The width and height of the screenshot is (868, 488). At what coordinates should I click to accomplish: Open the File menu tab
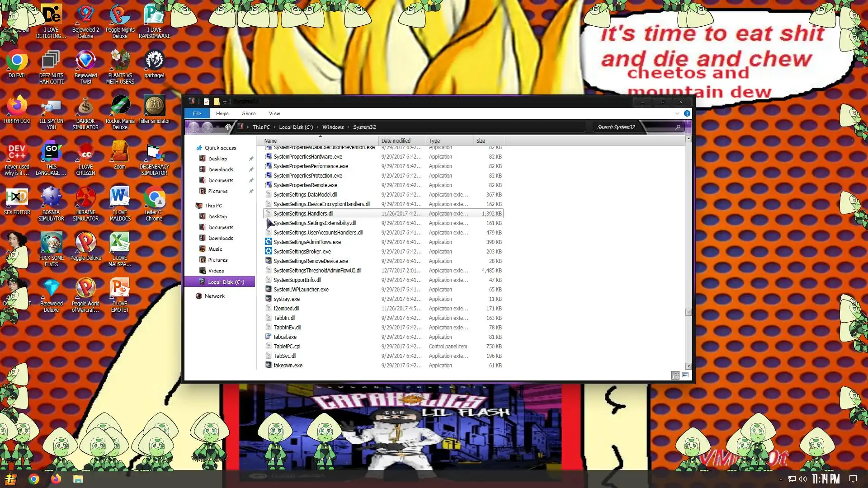197,113
